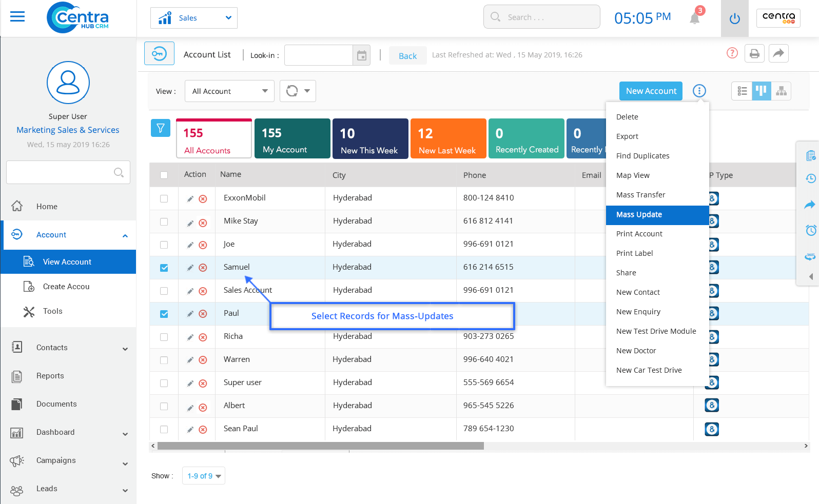This screenshot has height=504, width=819.
Task: Click edit pencil for ExxonMobil row
Action: coord(190,199)
